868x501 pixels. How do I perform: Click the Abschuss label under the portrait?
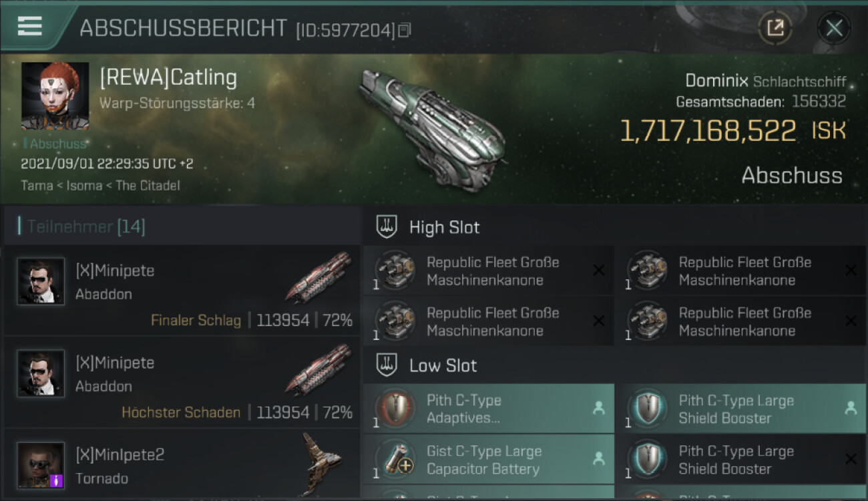58,144
